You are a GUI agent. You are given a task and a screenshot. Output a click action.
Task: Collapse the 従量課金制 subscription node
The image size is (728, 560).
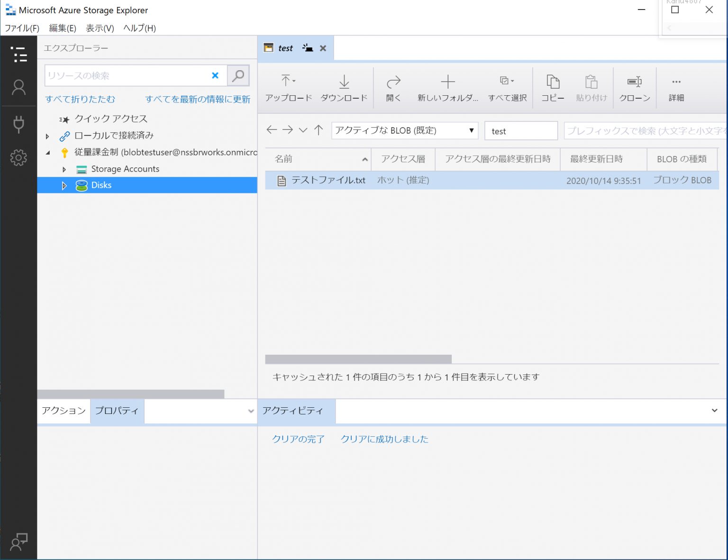pos(47,153)
